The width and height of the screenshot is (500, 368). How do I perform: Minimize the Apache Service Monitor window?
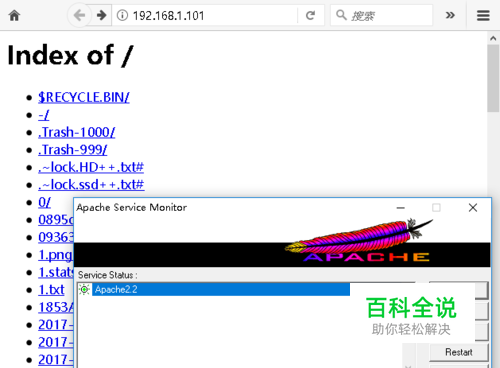tap(401, 208)
